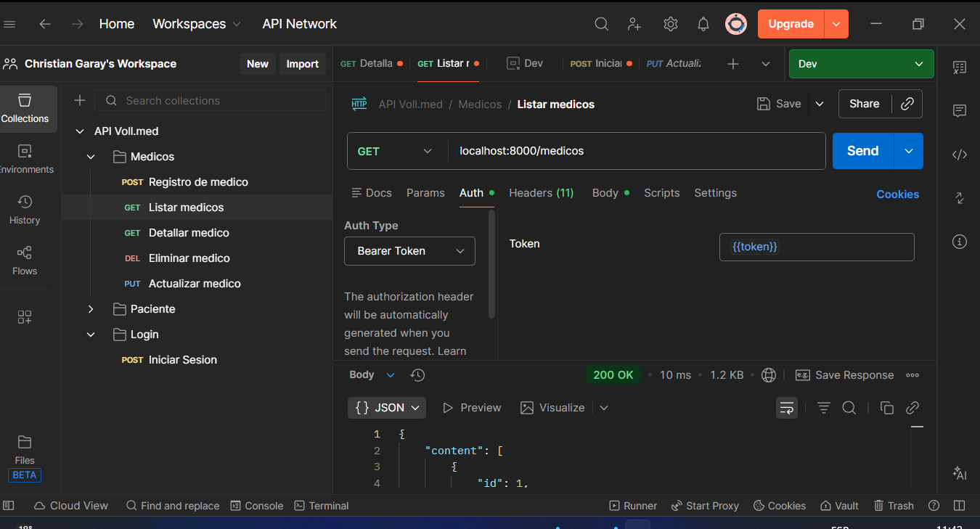Open the notifications bell icon

(x=703, y=24)
